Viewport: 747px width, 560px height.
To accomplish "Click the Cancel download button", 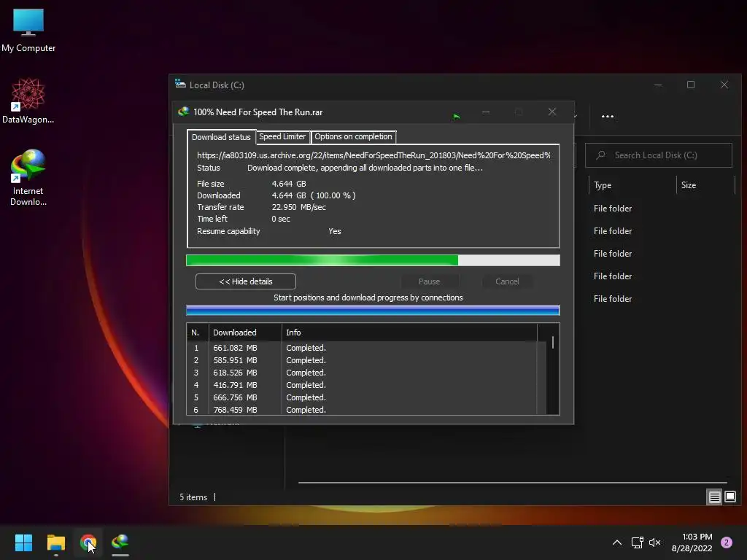I will click(x=507, y=281).
